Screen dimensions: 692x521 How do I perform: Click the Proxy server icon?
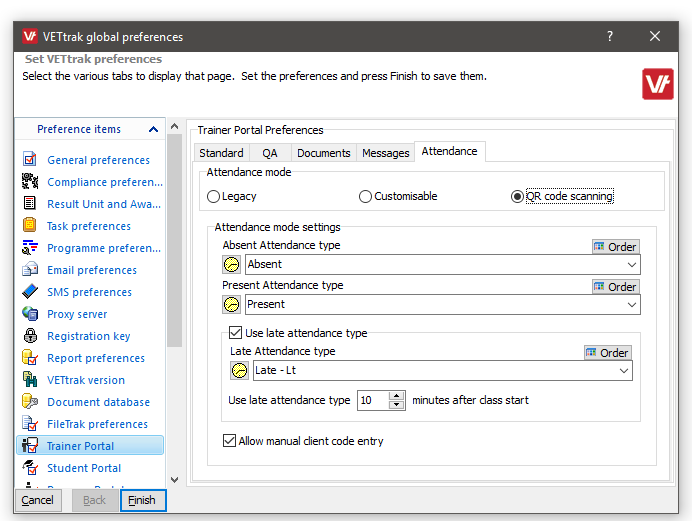[x=29, y=314]
